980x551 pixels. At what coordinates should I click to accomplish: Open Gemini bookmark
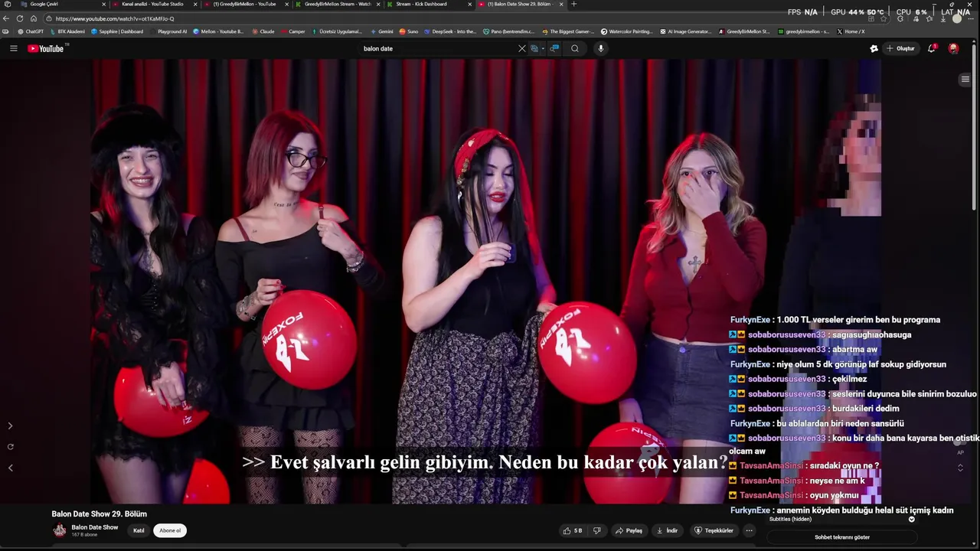[382, 31]
